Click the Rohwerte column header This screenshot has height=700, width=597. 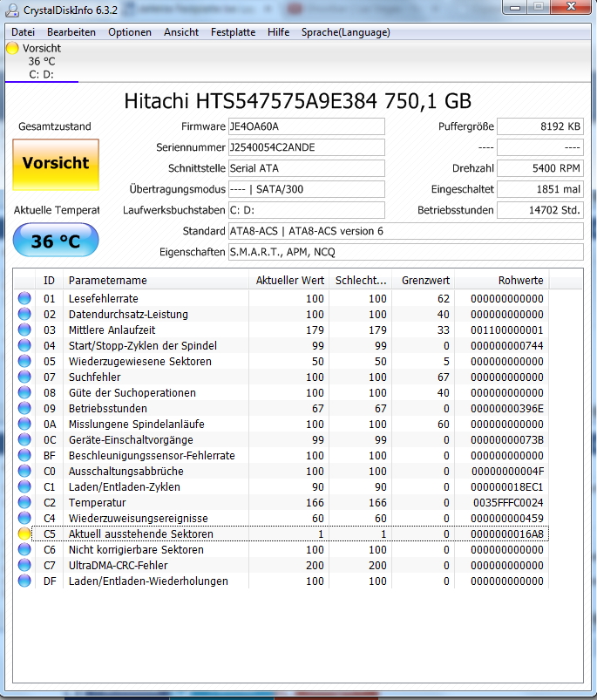click(502, 281)
